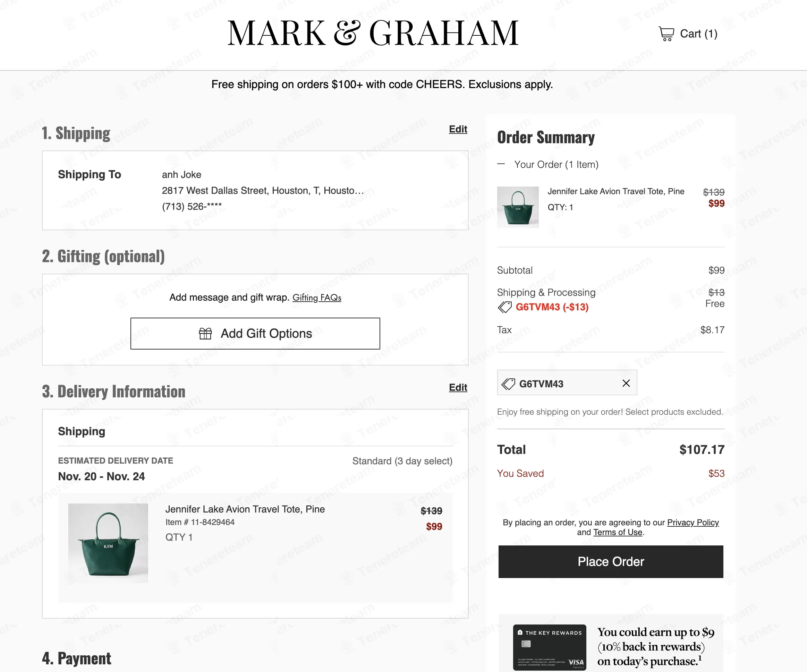Click the Cart (1) text link

pyautogui.click(x=698, y=34)
